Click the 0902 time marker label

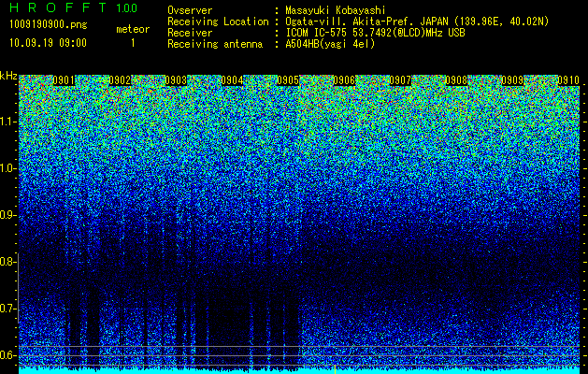120,80
